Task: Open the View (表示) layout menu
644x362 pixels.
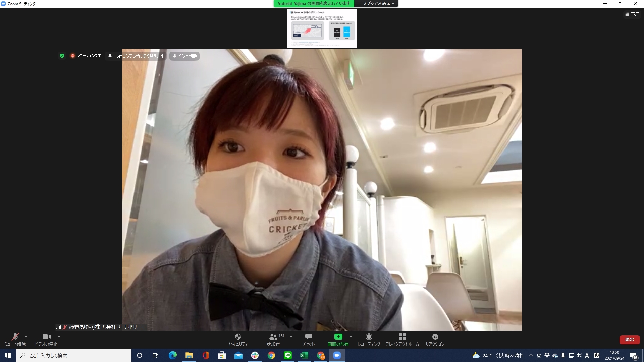Action: (632, 14)
